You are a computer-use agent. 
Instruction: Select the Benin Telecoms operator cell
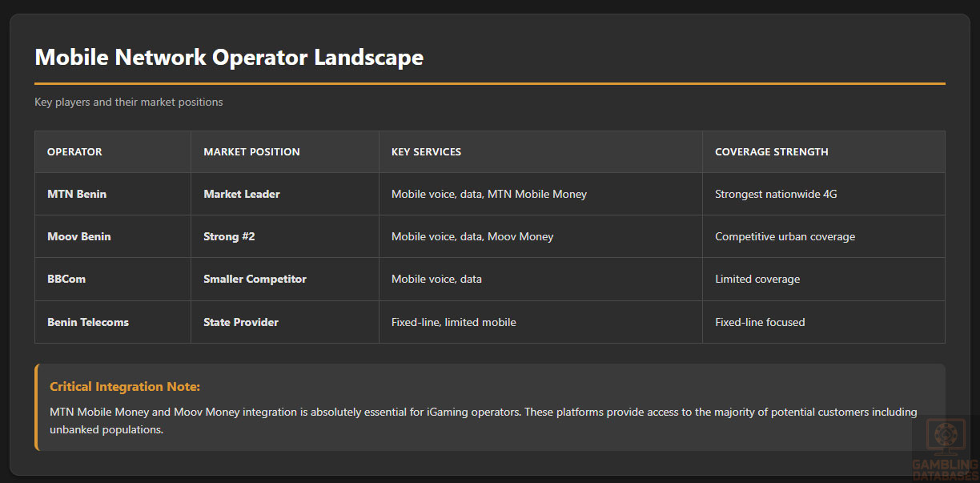[88, 322]
